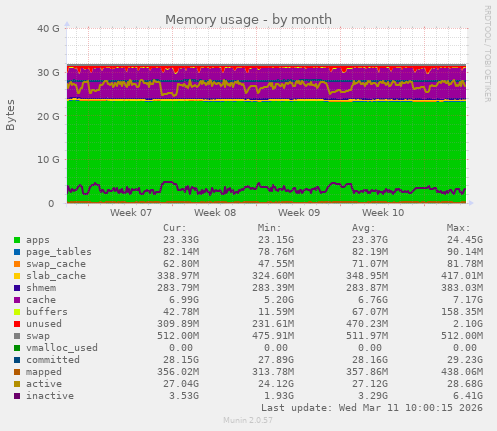Click the swap_cache avg value 71.07M
This screenshot has height=431, width=497.
[x=370, y=264]
